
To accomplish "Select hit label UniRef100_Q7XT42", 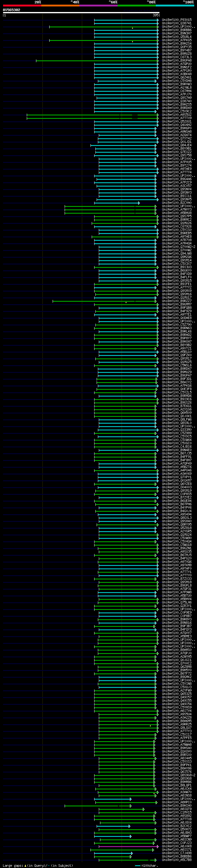I will point(177,139).
